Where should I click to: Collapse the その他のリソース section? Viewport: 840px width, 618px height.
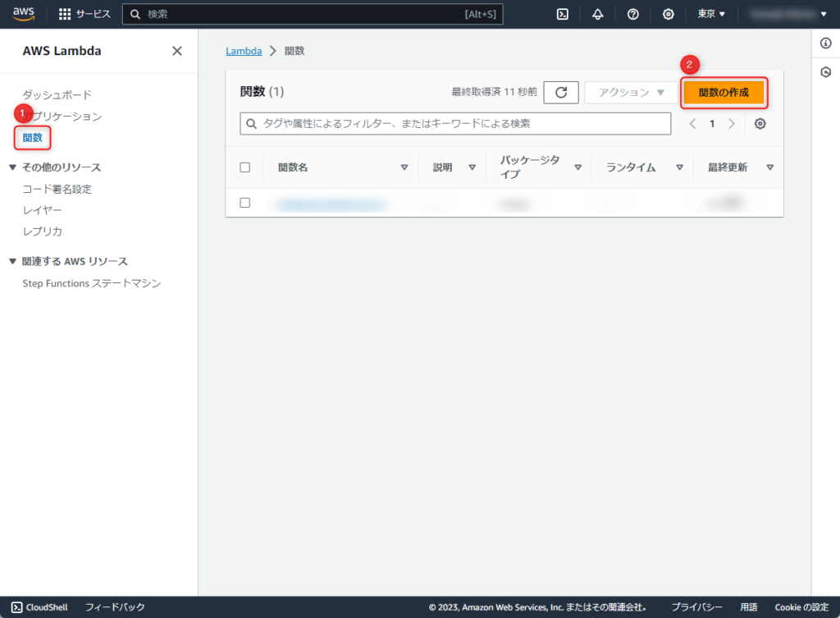[x=13, y=167]
